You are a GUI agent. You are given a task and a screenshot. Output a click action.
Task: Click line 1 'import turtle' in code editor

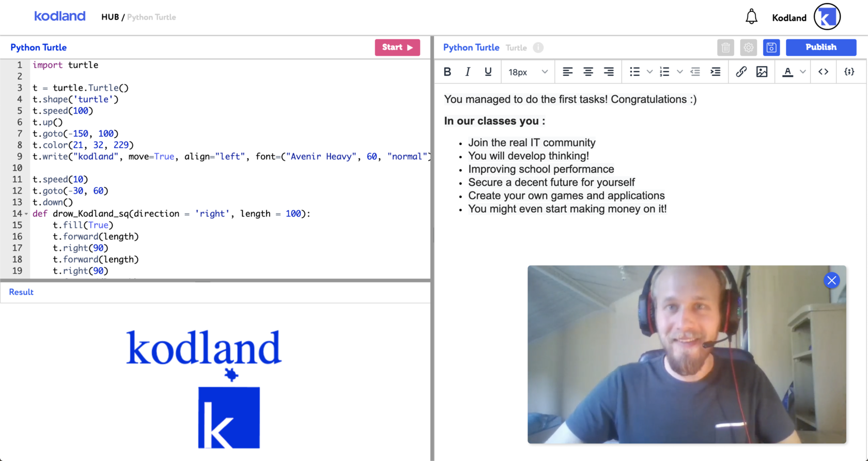pos(65,65)
